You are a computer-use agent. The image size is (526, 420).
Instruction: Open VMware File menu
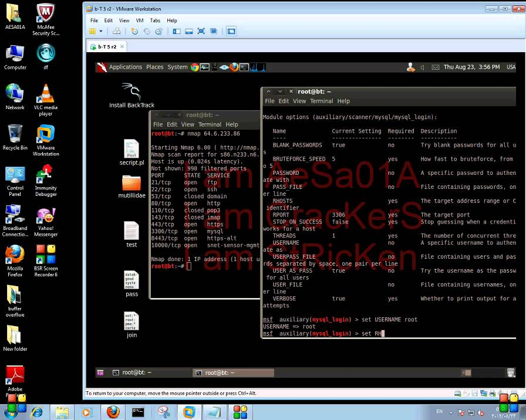[x=94, y=21]
